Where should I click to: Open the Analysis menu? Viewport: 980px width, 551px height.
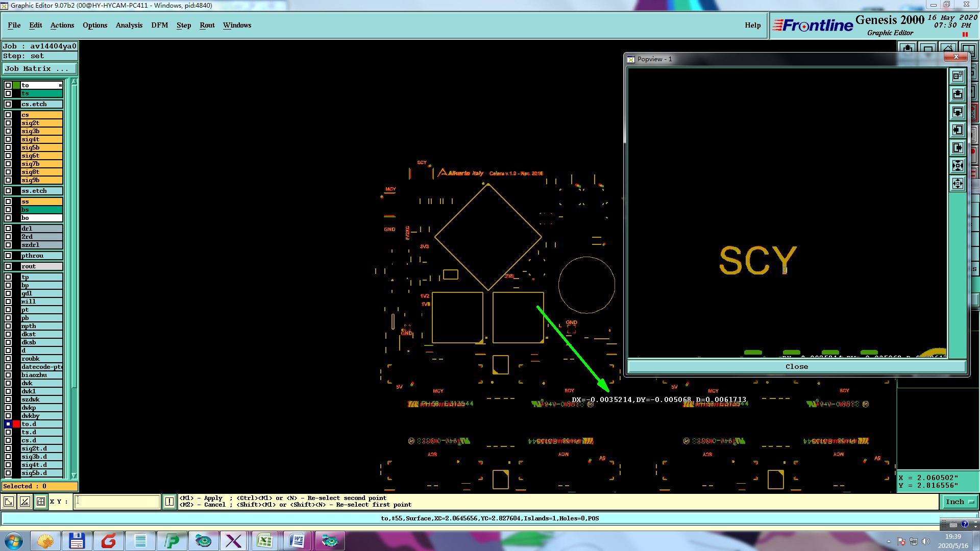click(x=129, y=25)
